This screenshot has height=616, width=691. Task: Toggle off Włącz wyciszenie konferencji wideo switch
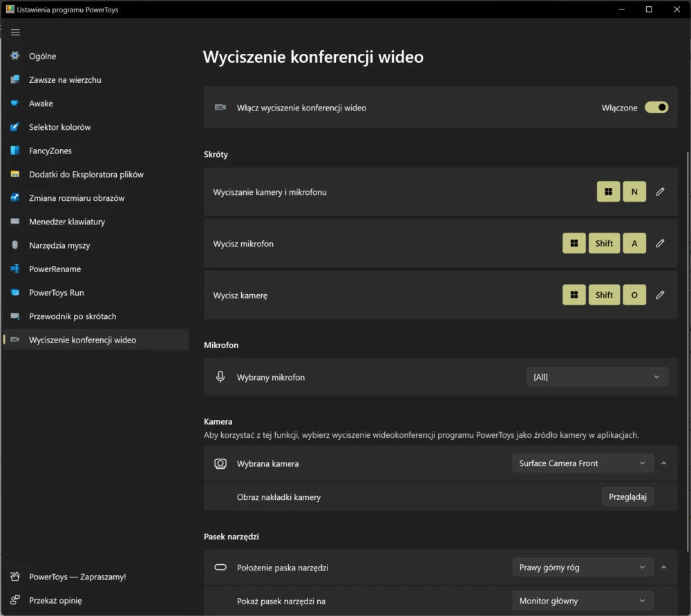pos(656,108)
